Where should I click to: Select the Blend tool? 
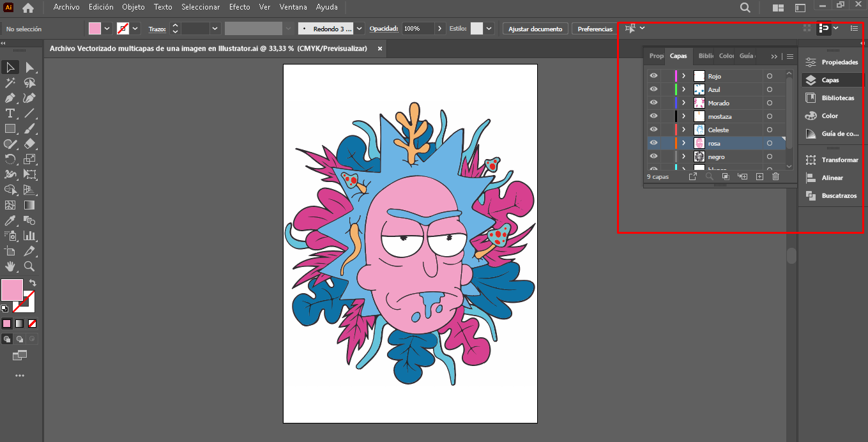(29, 220)
